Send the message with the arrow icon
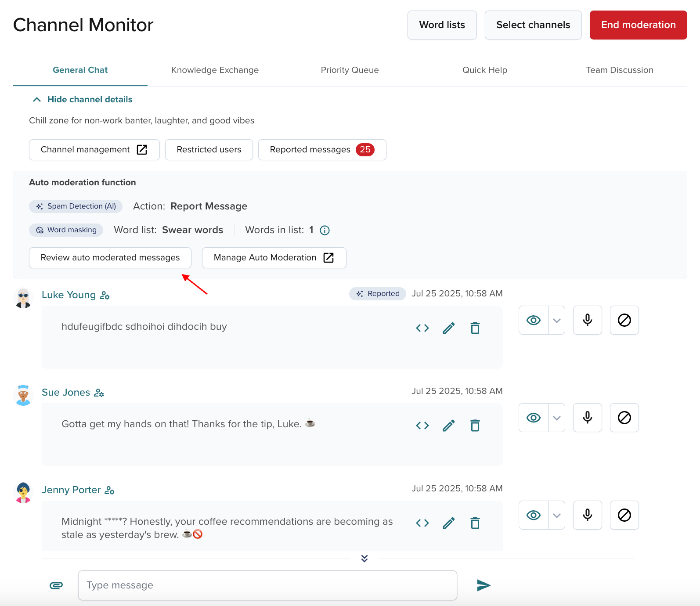The height and width of the screenshot is (606, 700). coord(484,585)
